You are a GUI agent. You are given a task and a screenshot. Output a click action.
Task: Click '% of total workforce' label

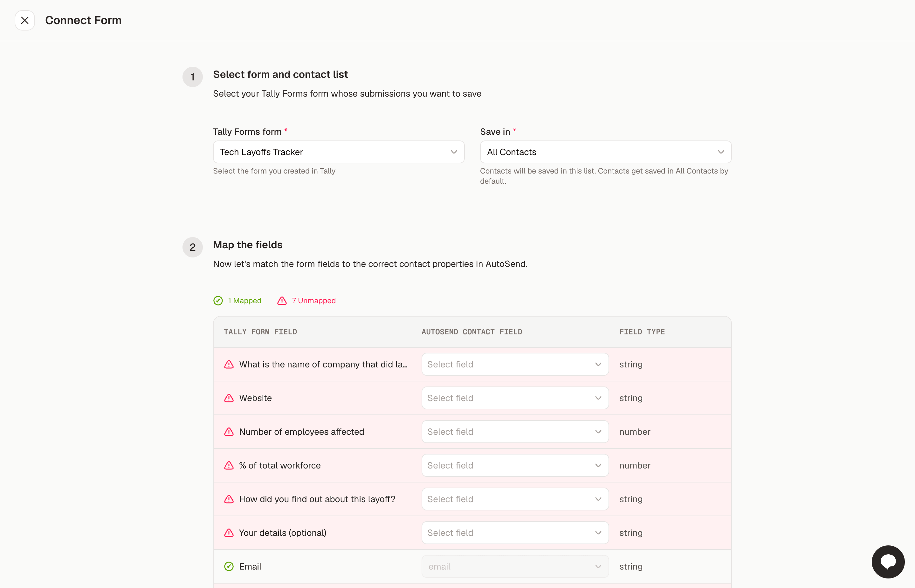(x=280, y=465)
